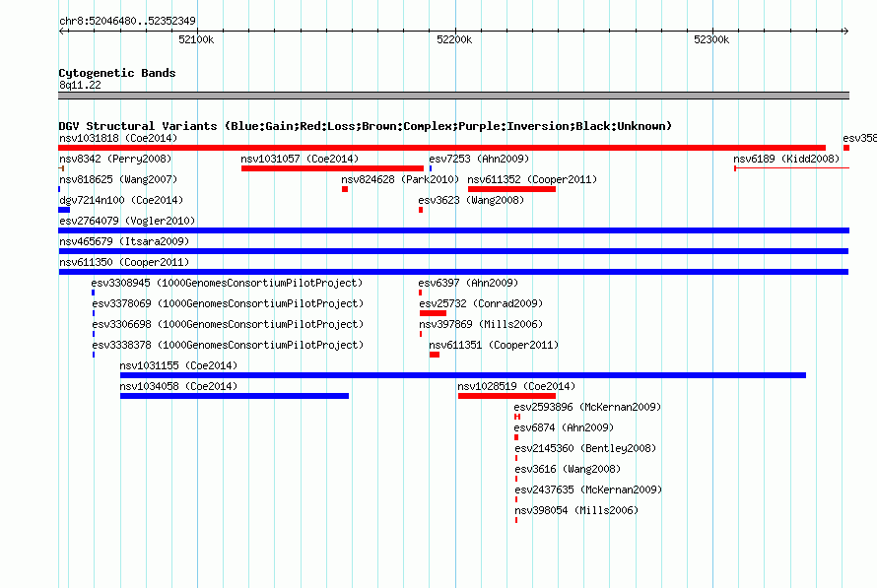Open nsv465679 (Itsara2009) variant

click(x=124, y=241)
